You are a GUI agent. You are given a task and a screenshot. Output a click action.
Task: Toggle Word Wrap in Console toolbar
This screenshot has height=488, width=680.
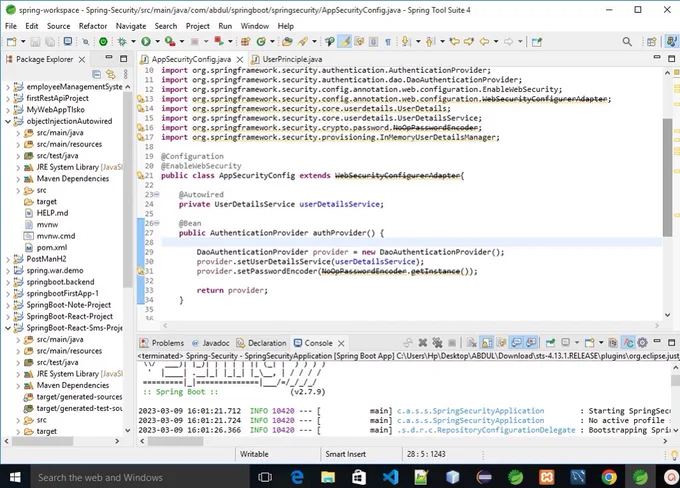(x=502, y=343)
